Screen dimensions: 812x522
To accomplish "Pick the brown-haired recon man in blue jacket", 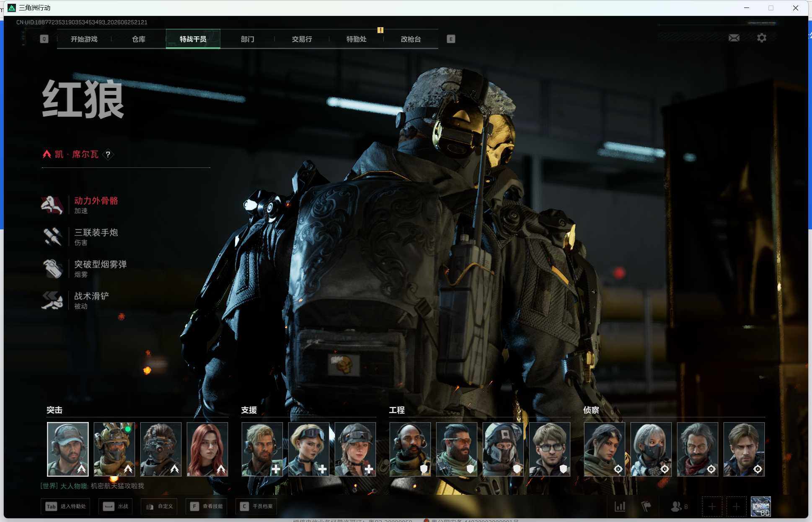I will coord(744,449).
